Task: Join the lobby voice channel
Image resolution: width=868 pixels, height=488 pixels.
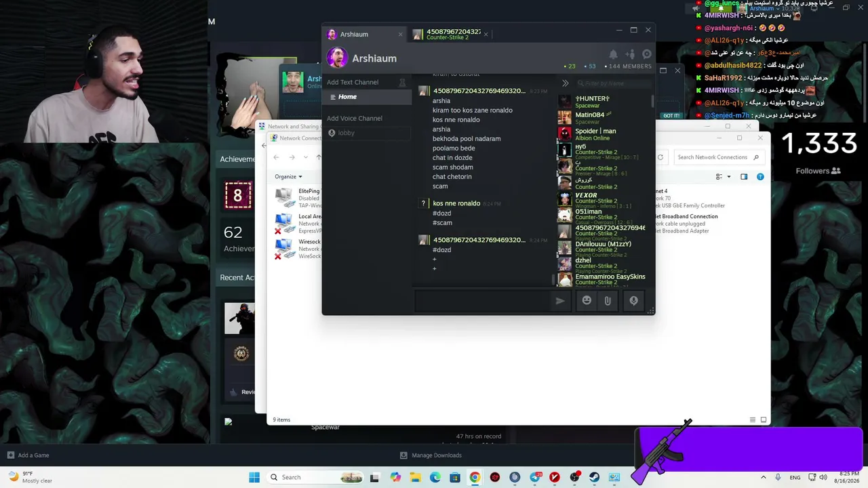Action: [367, 133]
